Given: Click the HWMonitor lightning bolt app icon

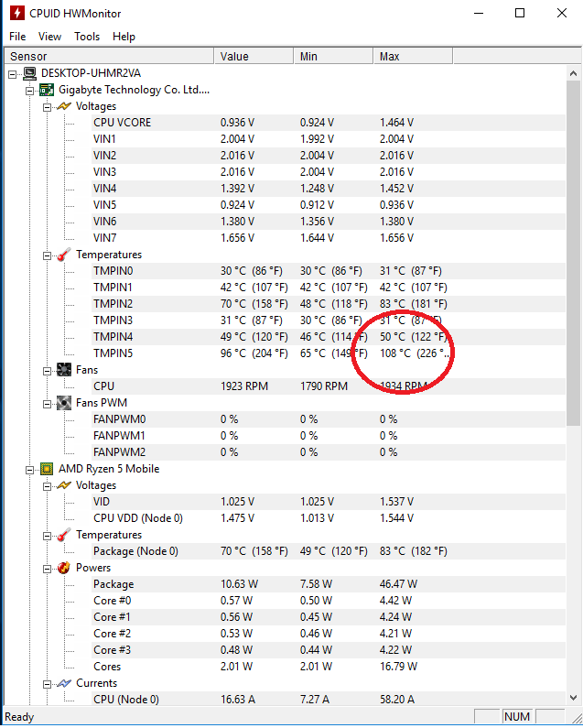Looking at the screenshot, I should tap(17, 13).
